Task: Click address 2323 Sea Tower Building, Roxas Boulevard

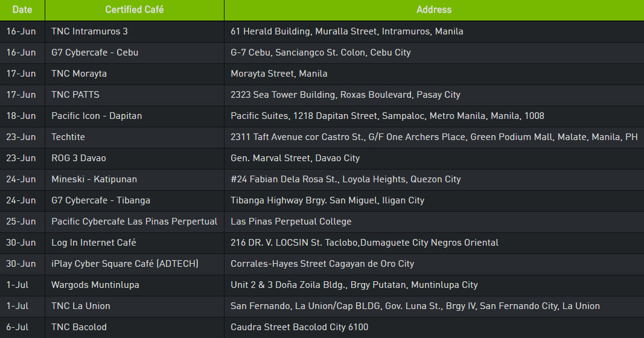Action: (x=434, y=95)
